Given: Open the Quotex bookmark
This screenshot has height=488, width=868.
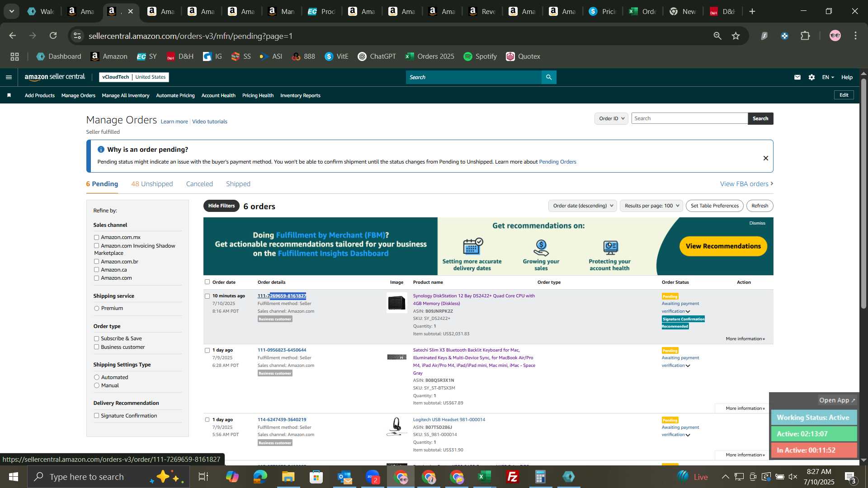Looking at the screenshot, I should (x=523, y=56).
